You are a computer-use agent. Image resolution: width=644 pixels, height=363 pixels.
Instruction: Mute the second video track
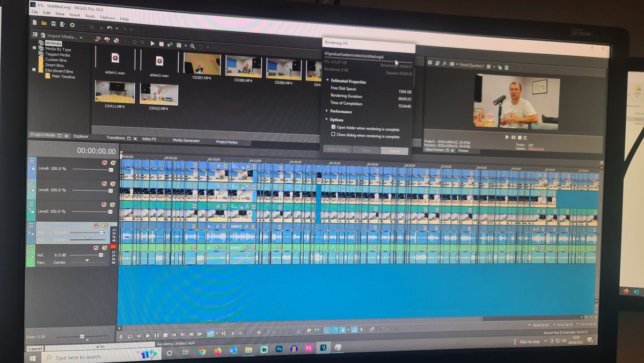coord(105,183)
